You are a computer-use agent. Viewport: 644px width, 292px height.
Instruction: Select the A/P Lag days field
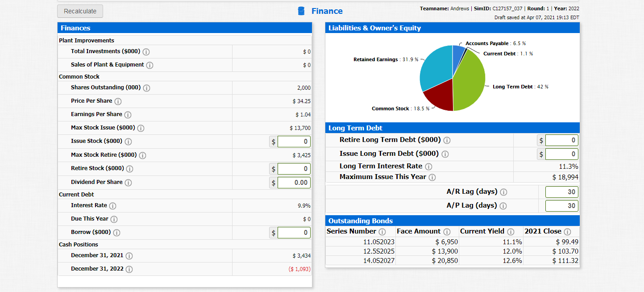561,206
